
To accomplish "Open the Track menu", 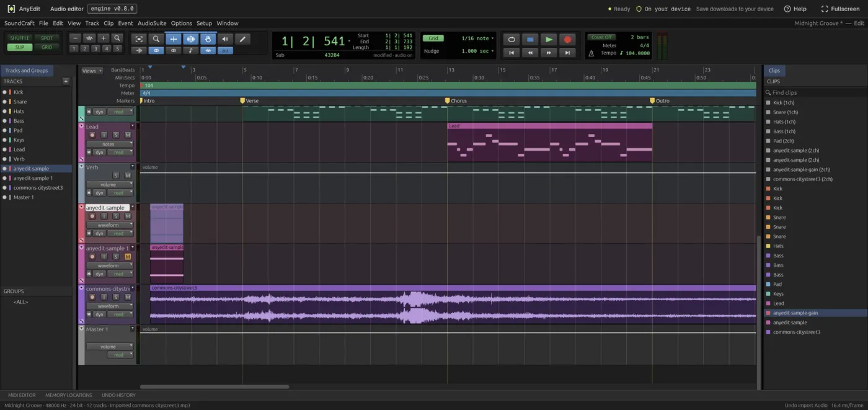I will click(92, 23).
